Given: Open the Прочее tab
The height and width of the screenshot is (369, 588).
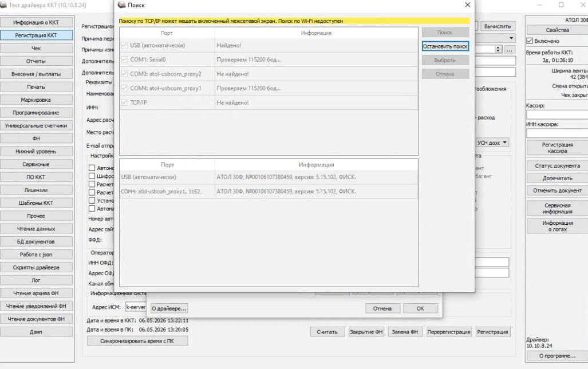Looking at the screenshot, I should (37, 216).
